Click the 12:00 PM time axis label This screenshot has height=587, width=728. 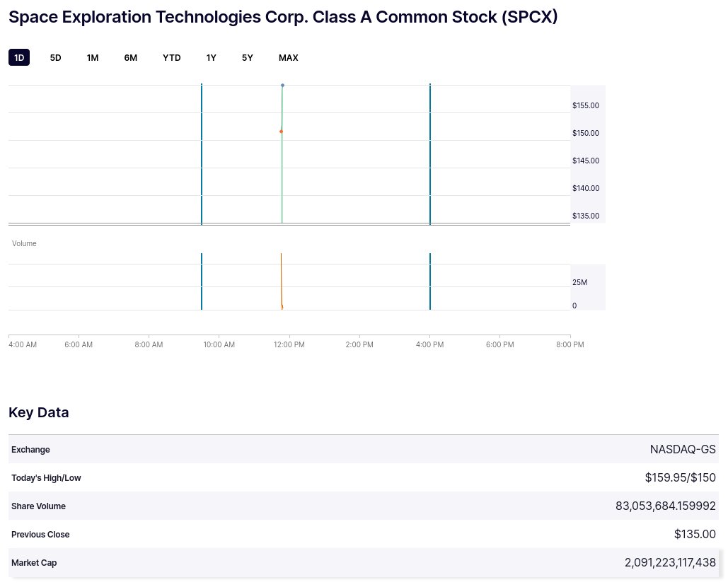pos(289,344)
